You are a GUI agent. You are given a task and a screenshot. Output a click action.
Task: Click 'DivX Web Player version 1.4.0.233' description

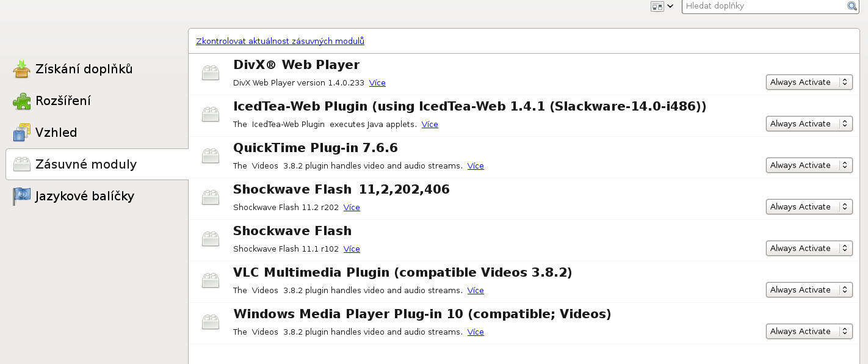298,83
